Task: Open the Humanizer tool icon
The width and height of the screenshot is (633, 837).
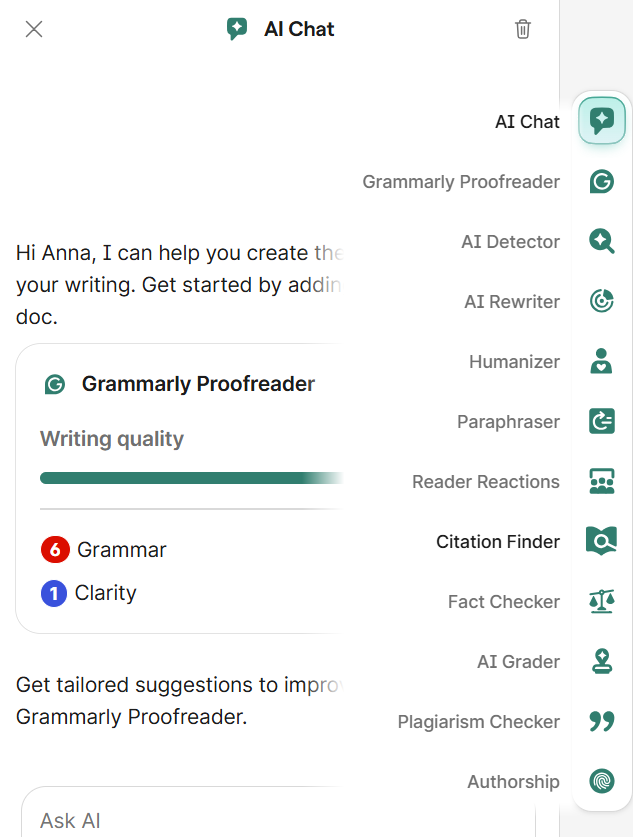Action: pos(601,362)
